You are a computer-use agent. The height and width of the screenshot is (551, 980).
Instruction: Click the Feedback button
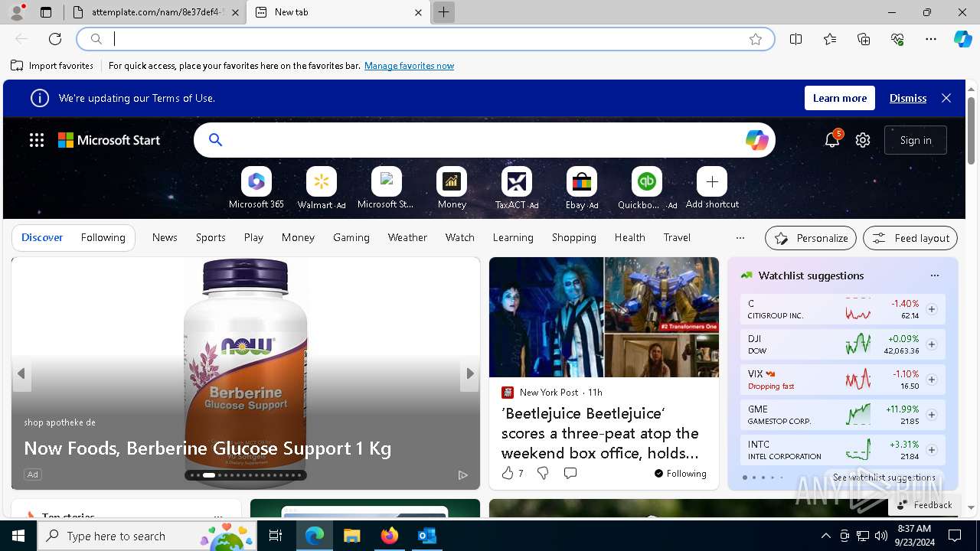point(924,505)
